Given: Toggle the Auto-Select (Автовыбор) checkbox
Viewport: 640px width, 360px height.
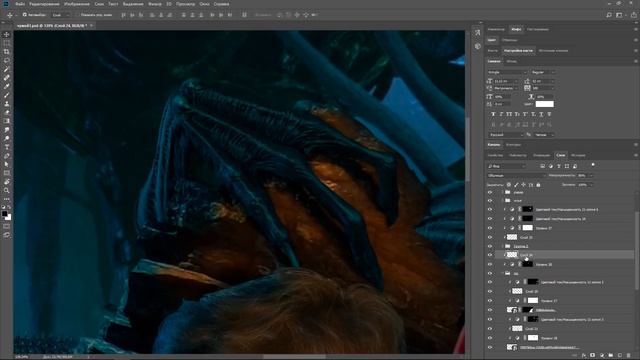Looking at the screenshot, I should pyautogui.click(x=24, y=15).
